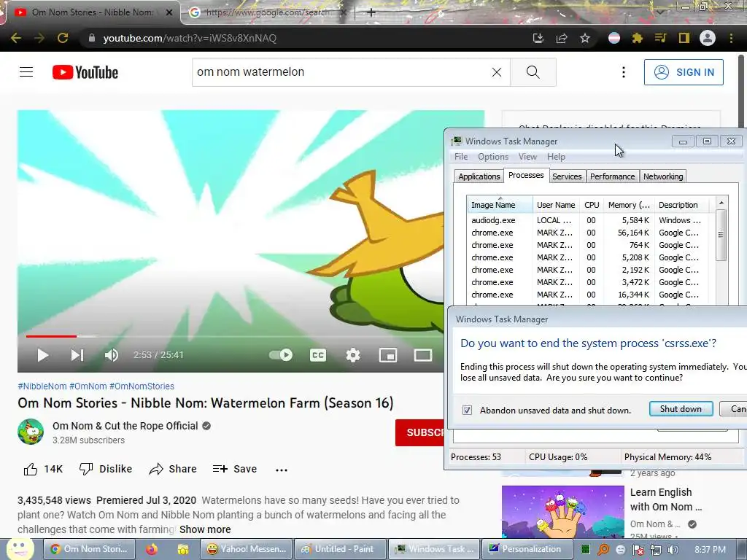
Task: Switch to the Google search tab
Action: tap(266, 12)
